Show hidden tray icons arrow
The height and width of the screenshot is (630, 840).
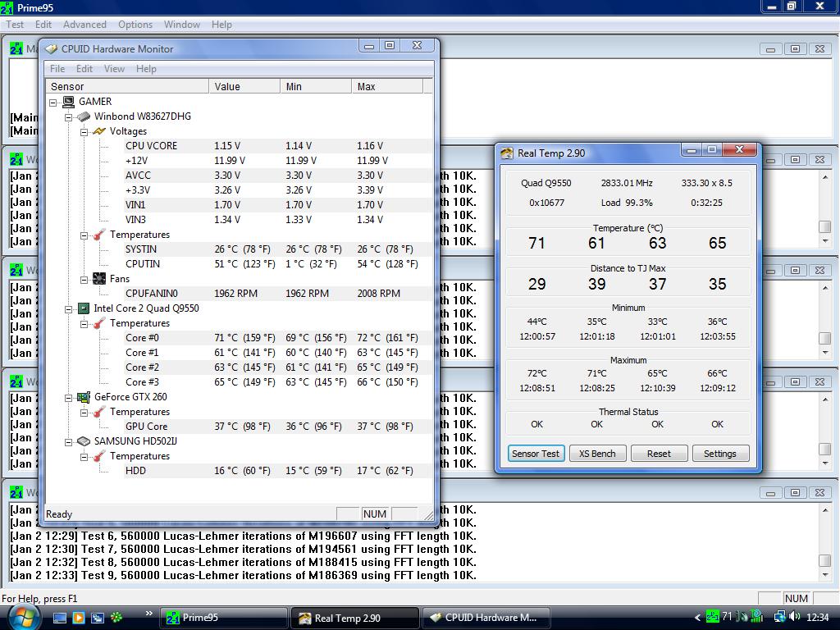click(697, 618)
